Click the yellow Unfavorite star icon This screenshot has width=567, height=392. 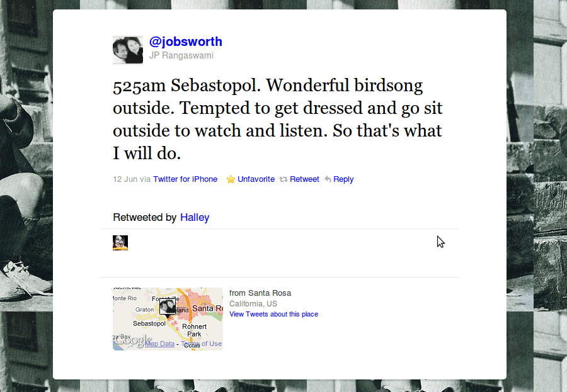231,179
